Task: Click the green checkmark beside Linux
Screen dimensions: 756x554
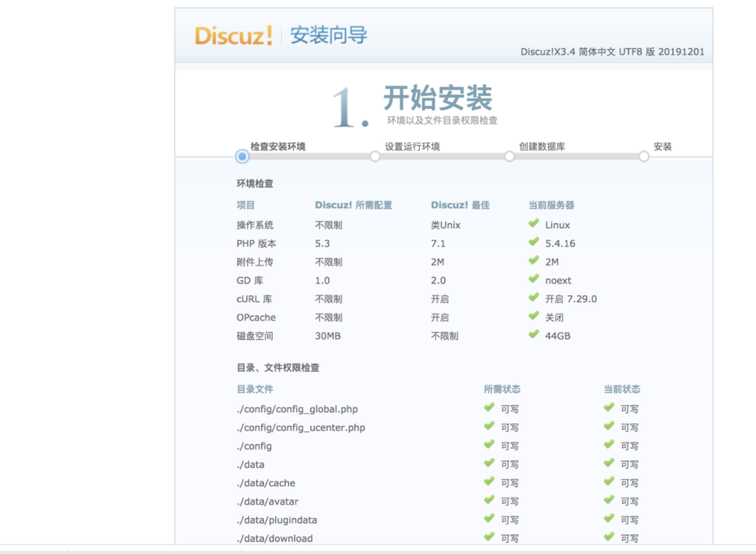Action: pos(534,223)
